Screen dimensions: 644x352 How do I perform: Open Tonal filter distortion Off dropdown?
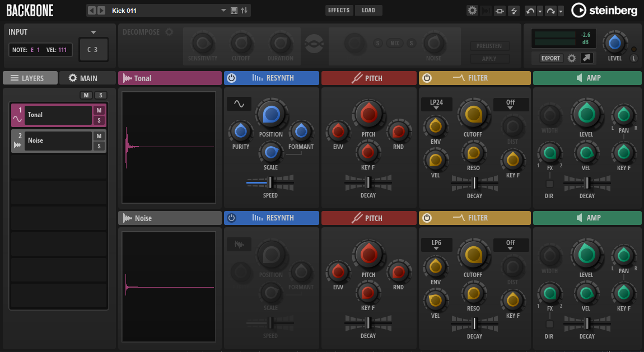[x=511, y=104]
